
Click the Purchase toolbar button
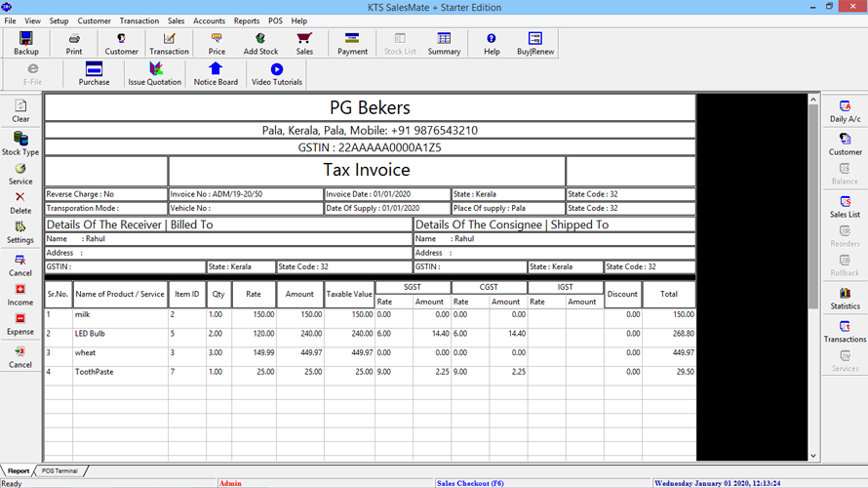(x=94, y=74)
